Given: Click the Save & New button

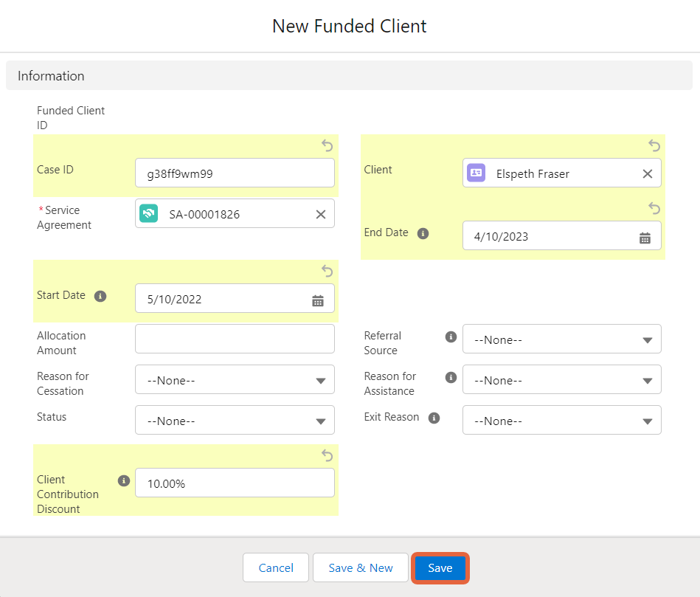Looking at the screenshot, I should coord(361,567).
